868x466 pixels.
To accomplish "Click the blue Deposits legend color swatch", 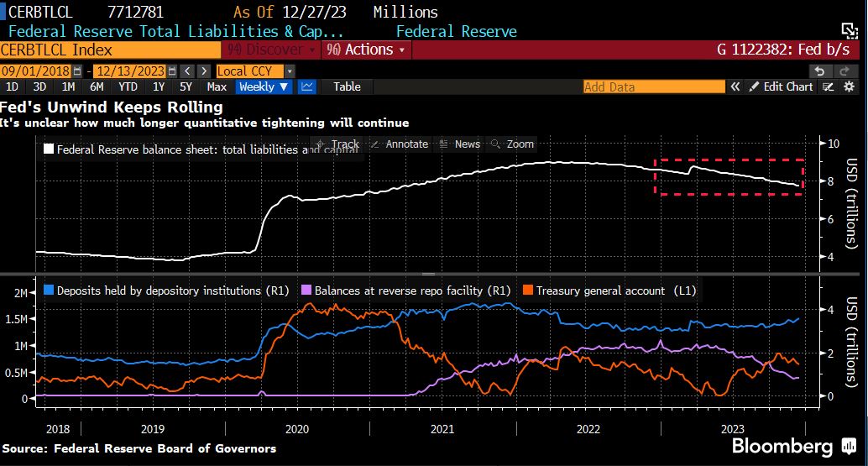I will (x=49, y=291).
